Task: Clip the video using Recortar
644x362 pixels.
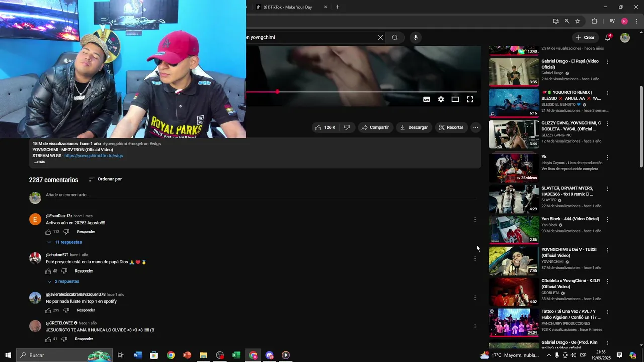Action: tap(451, 127)
